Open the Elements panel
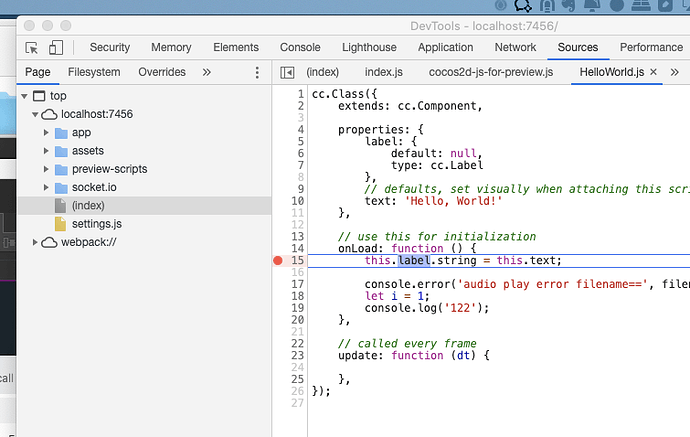690x437 pixels. coord(236,48)
